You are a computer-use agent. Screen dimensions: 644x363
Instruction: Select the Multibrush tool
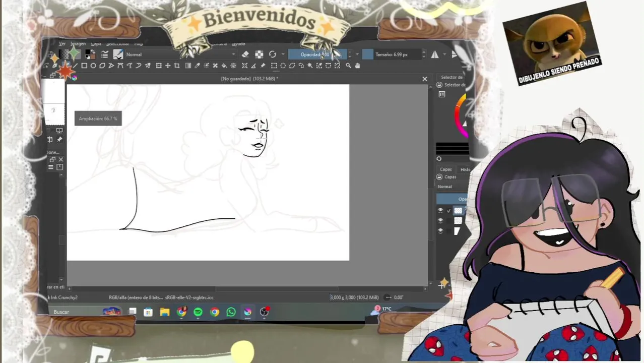tap(148, 66)
